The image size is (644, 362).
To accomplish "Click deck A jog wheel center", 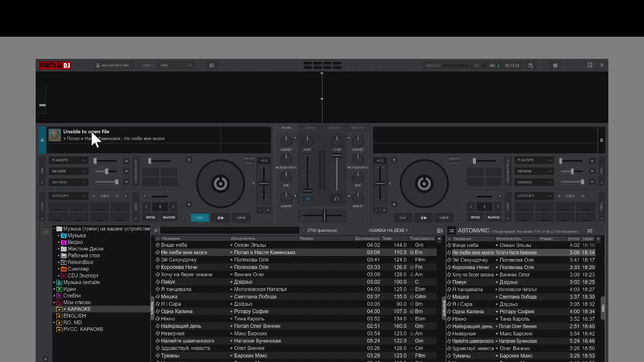I will [220, 184].
